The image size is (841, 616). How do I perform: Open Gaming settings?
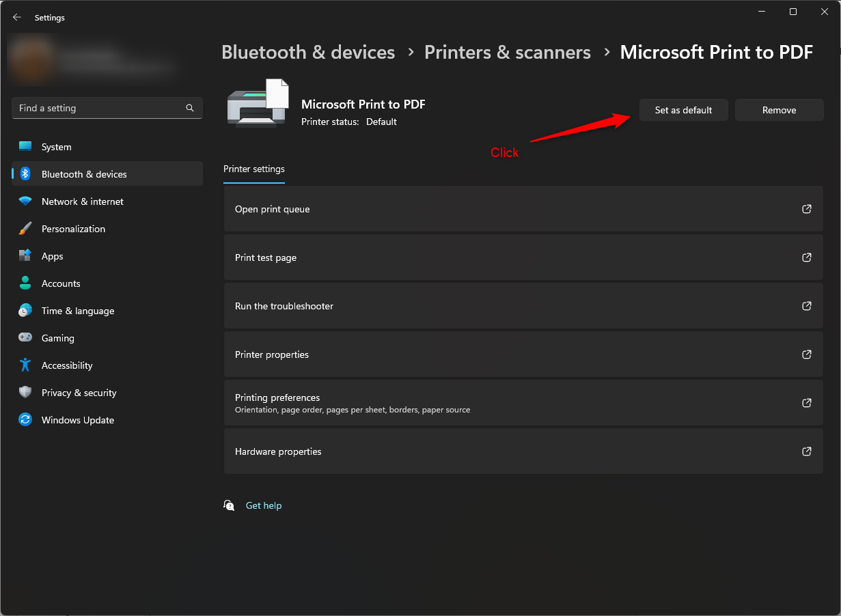click(x=107, y=338)
